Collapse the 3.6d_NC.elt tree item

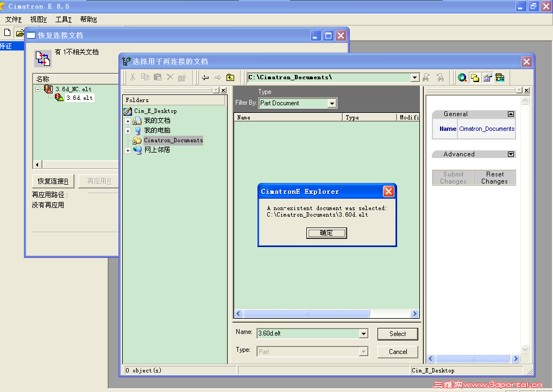coord(39,88)
